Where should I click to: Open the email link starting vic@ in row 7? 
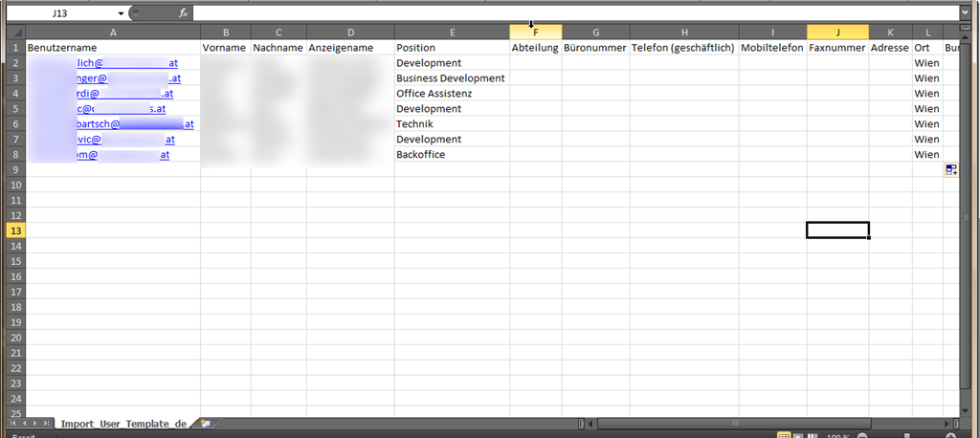[126, 140]
